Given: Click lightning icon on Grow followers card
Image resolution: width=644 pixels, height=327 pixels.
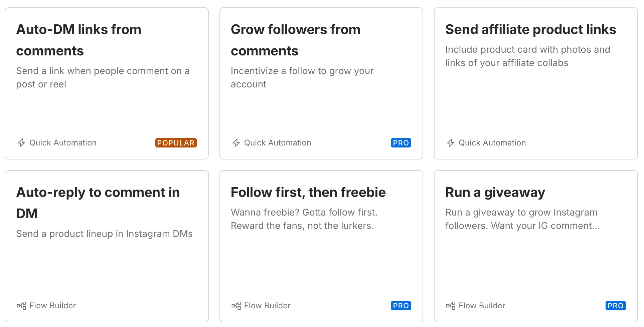Looking at the screenshot, I should tap(236, 143).
